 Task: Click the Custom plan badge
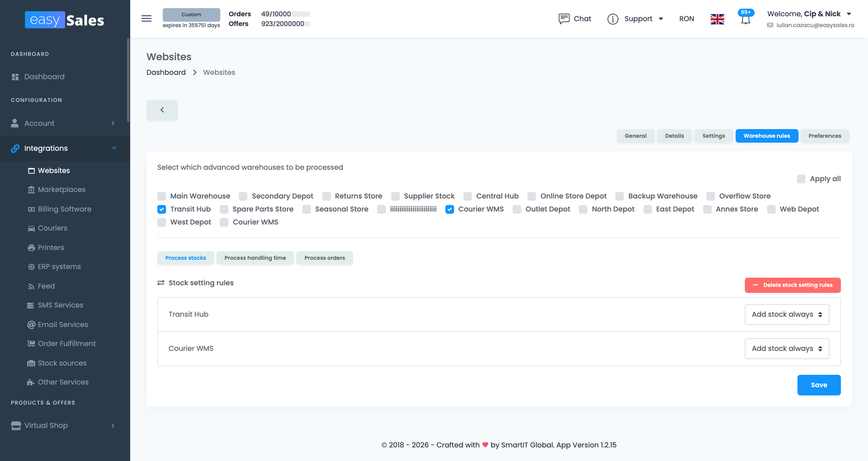(x=192, y=15)
